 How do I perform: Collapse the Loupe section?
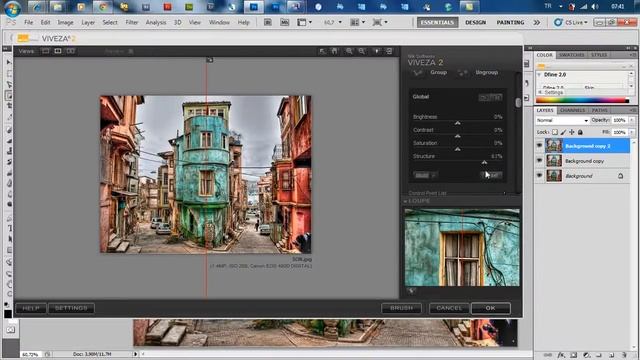405,201
